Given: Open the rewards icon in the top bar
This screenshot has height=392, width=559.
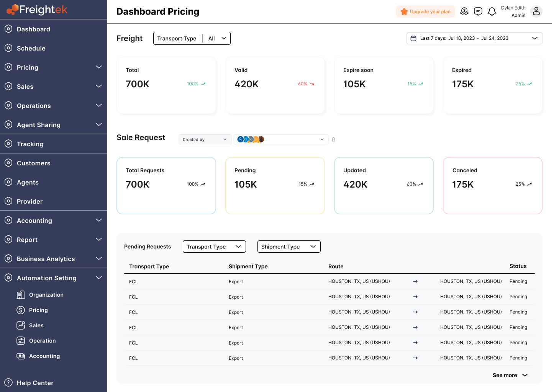Looking at the screenshot, I should (464, 11).
